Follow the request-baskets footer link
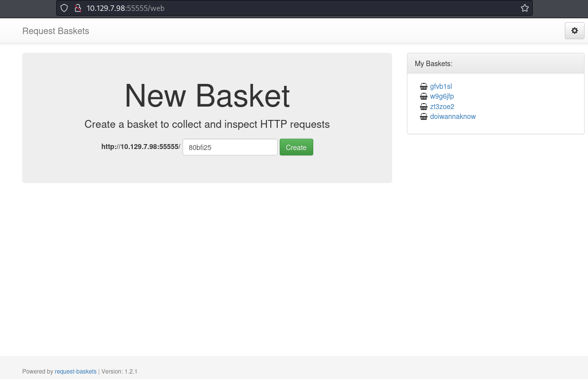The width and height of the screenshot is (588, 379). click(x=75, y=371)
